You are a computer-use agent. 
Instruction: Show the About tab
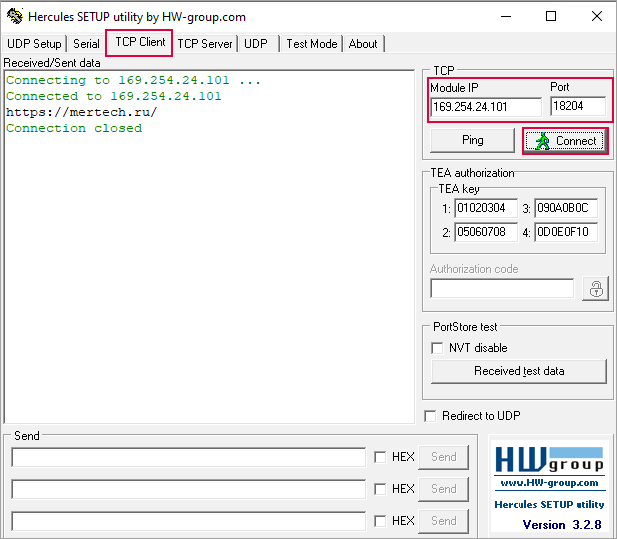click(x=363, y=44)
